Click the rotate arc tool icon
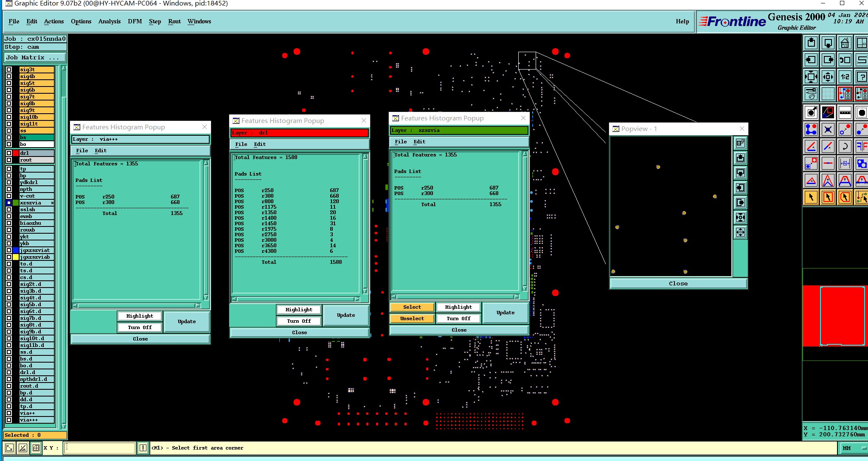 [x=845, y=146]
